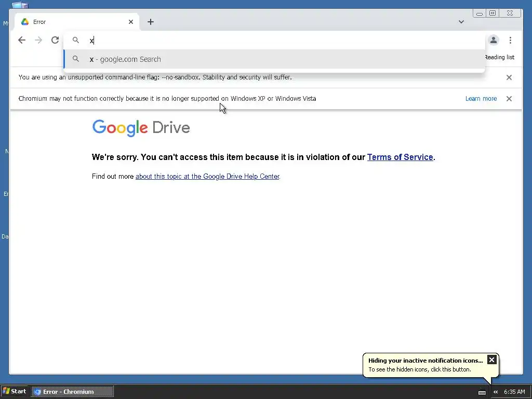Screen dimensions: 532x399
Task: Open the Reading list
Action: tap(499, 57)
